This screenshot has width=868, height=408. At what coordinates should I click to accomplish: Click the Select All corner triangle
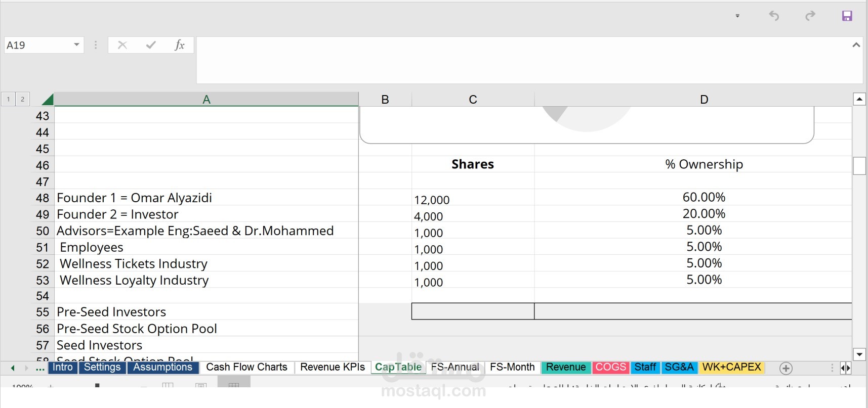pos(47,99)
